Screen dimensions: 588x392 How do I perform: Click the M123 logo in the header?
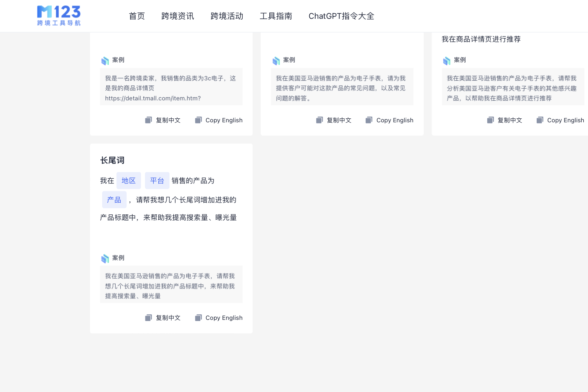(x=58, y=16)
